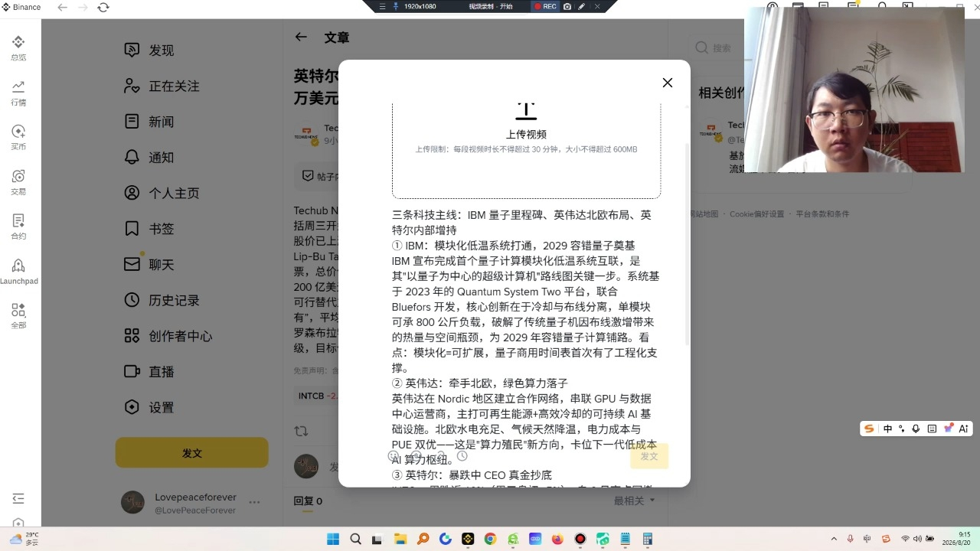Open the Windows Start menu
The width and height of the screenshot is (980, 551).
[x=333, y=539]
